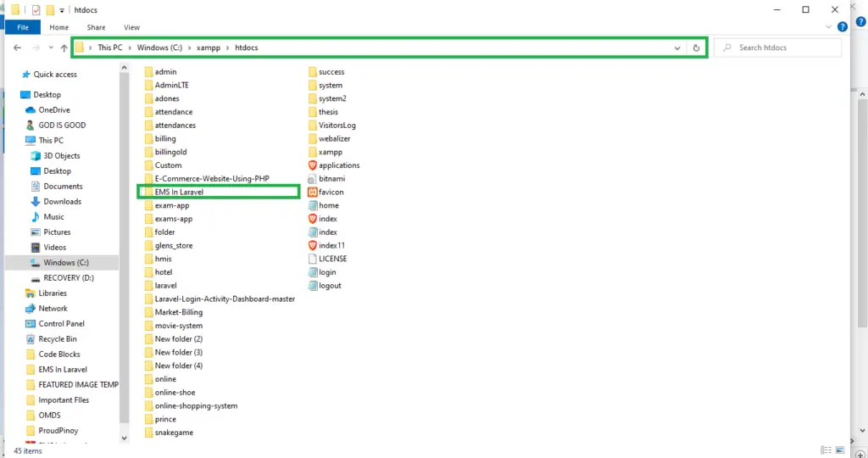Image resolution: width=868 pixels, height=458 pixels.
Task: Open the Recent locations dropdown arrow
Action: (50, 47)
